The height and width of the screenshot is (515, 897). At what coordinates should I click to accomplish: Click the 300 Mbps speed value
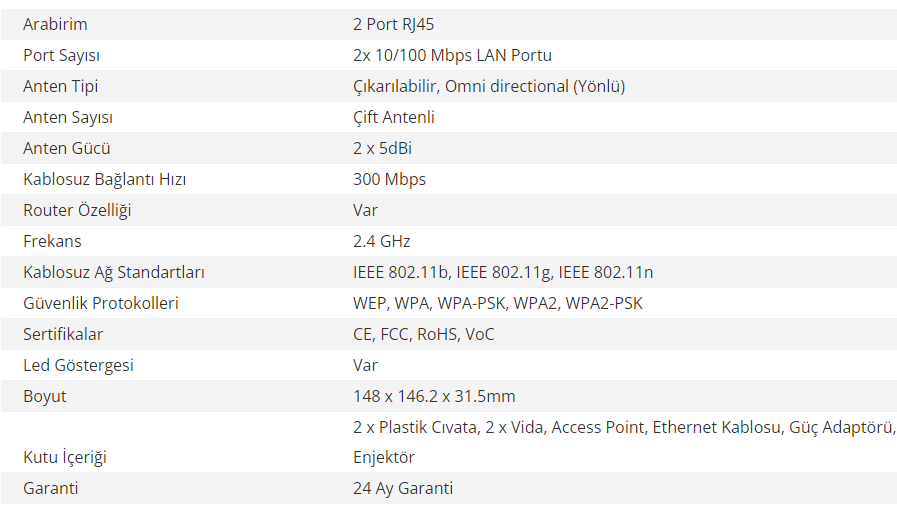[x=390, y=179]
